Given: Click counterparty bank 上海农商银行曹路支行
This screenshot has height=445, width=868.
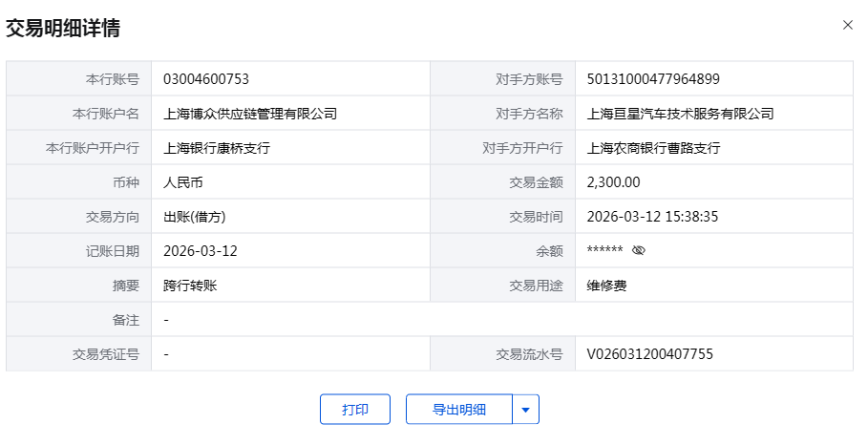Looking at the screenshot, I should (x=653, y=148).
